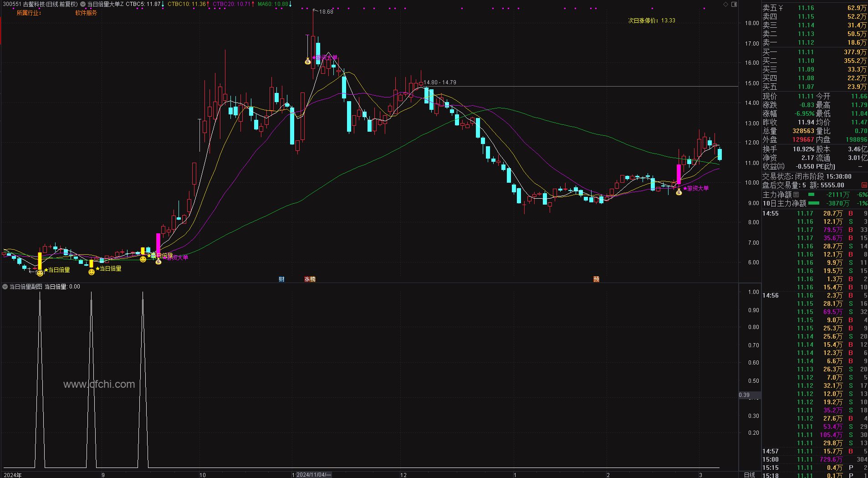This screenshot has width=868, height=478.
Task: Click the 18.68 high price annotation
Action: [x=326, y=12]
